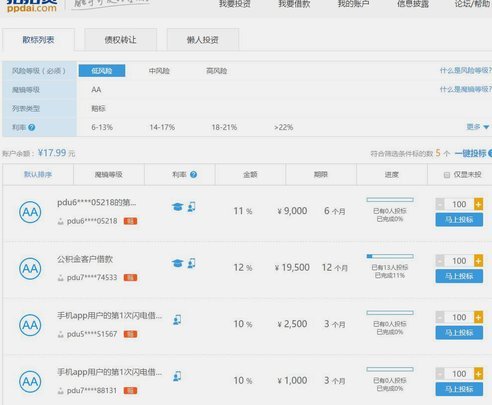Filter by 6-13% interest rate
This screenshot has width=492, height=405.
point(102,127)
